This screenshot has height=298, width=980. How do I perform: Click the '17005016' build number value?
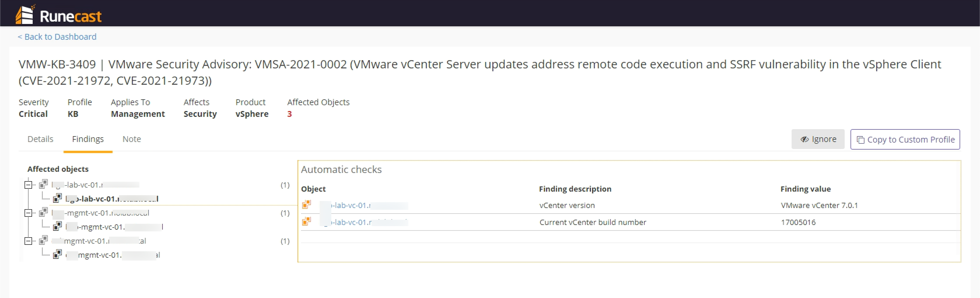coord(798,222)
